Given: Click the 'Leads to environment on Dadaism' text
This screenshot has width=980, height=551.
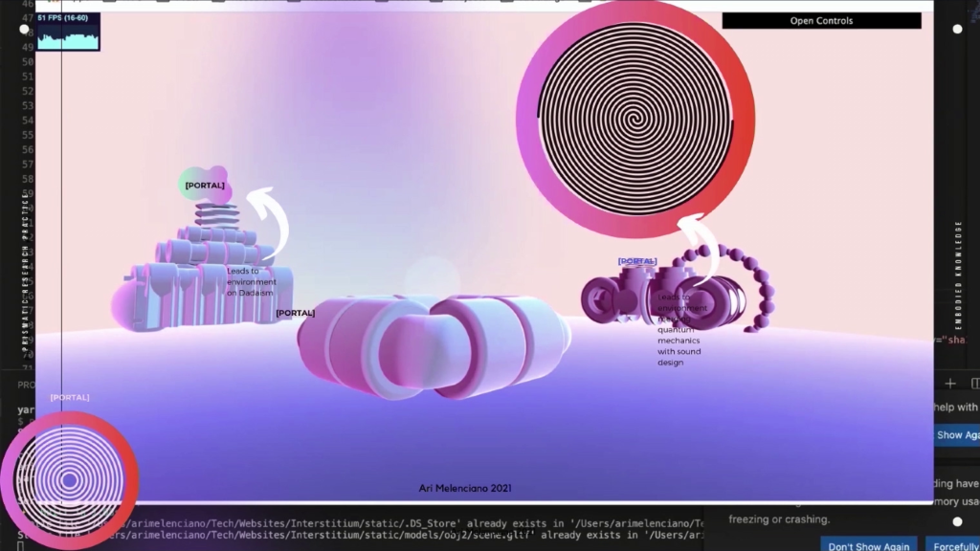Looking at the screenshot, I should (252, 282).
